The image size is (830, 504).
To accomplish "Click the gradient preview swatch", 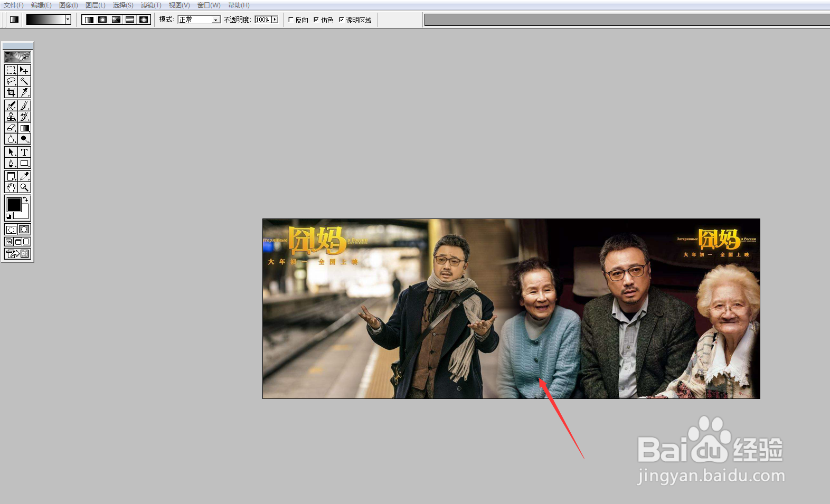I will coord(45,20).
